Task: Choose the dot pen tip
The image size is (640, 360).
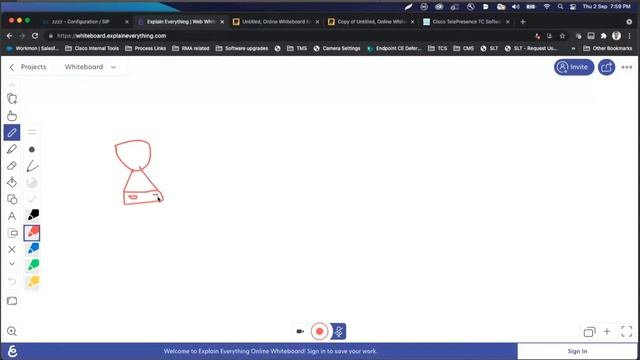Action: [x=32, y=149]
